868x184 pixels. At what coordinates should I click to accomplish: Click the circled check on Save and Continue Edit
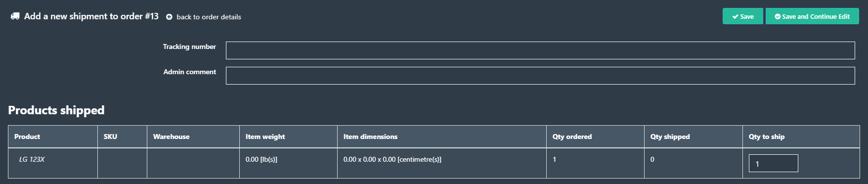(x=778, y=16)
